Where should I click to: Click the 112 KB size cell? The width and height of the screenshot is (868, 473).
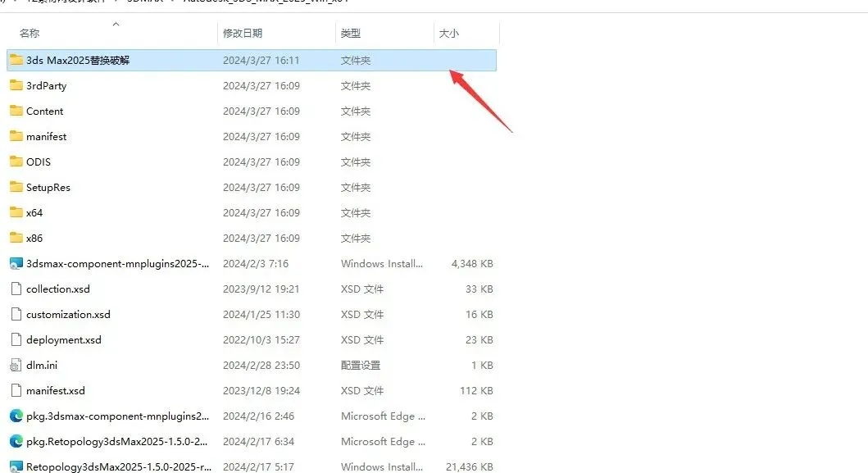[477, 391]
